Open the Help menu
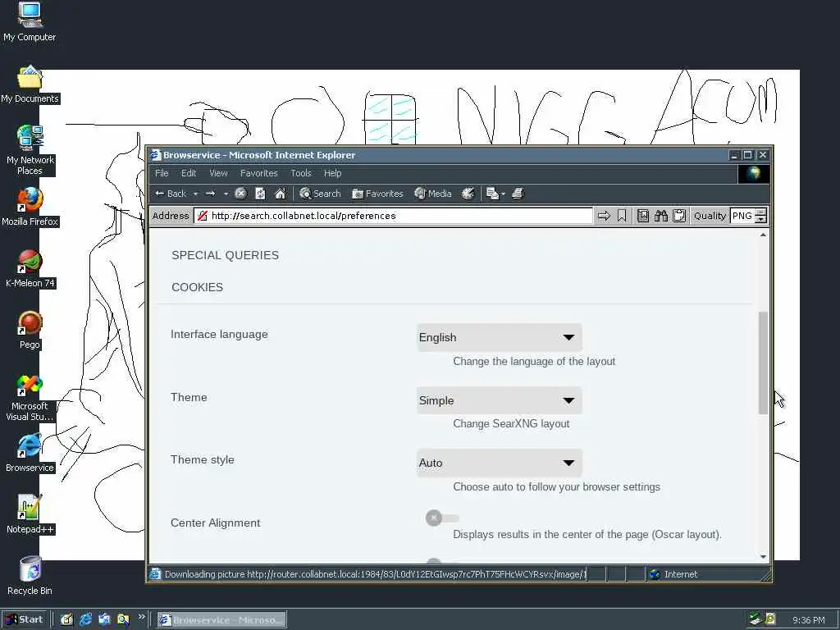Screen dimensions: 840x630 click(333, 173)
